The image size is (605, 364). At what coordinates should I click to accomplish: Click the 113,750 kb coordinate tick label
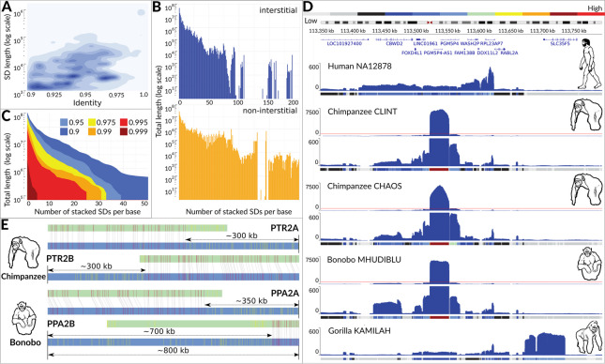[x=574, y=31]
